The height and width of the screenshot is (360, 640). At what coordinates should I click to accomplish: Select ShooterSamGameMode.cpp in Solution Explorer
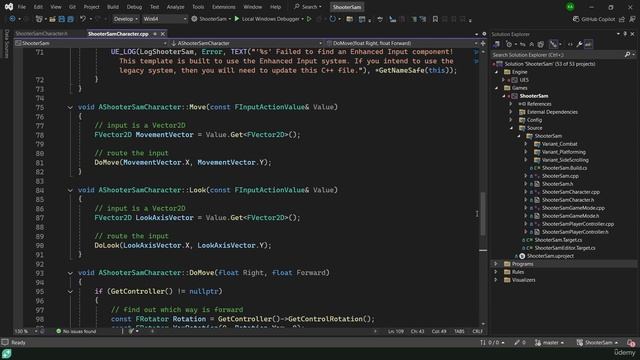point(573,208)
